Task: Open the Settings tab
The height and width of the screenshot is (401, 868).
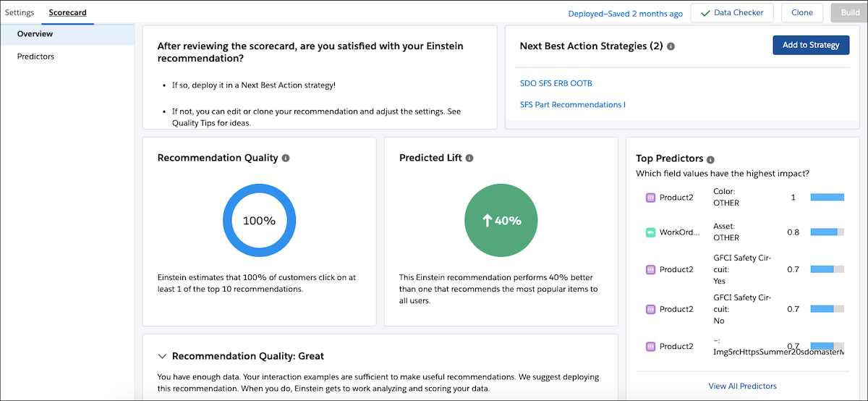Action: (20, 13)
